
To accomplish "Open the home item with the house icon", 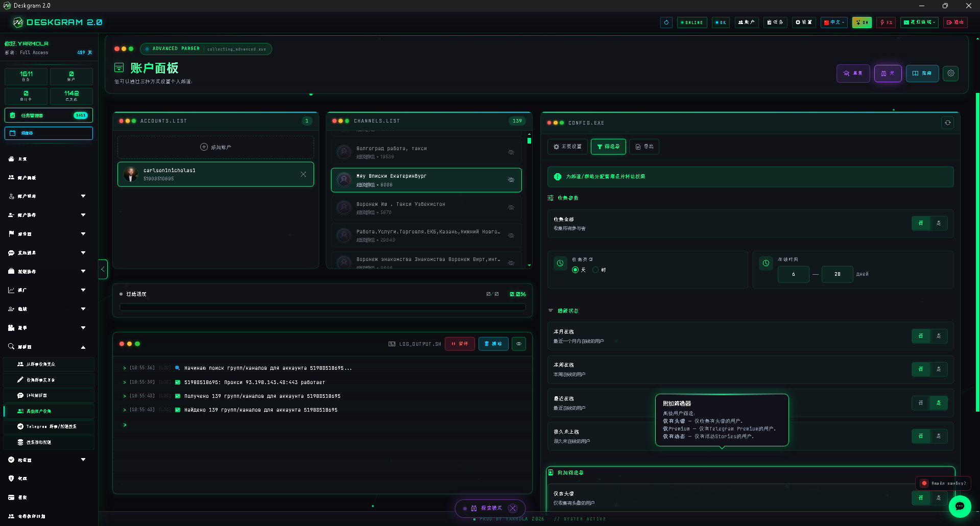I will 49,159.
